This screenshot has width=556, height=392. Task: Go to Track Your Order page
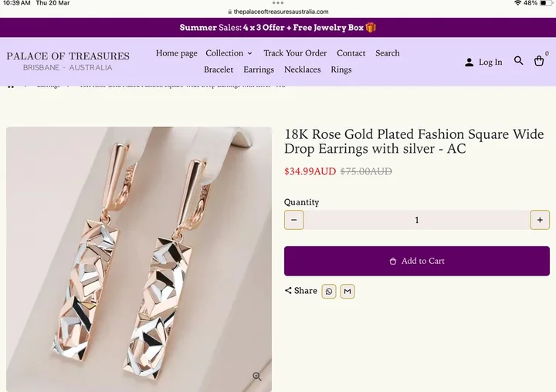tap(295, 53)
